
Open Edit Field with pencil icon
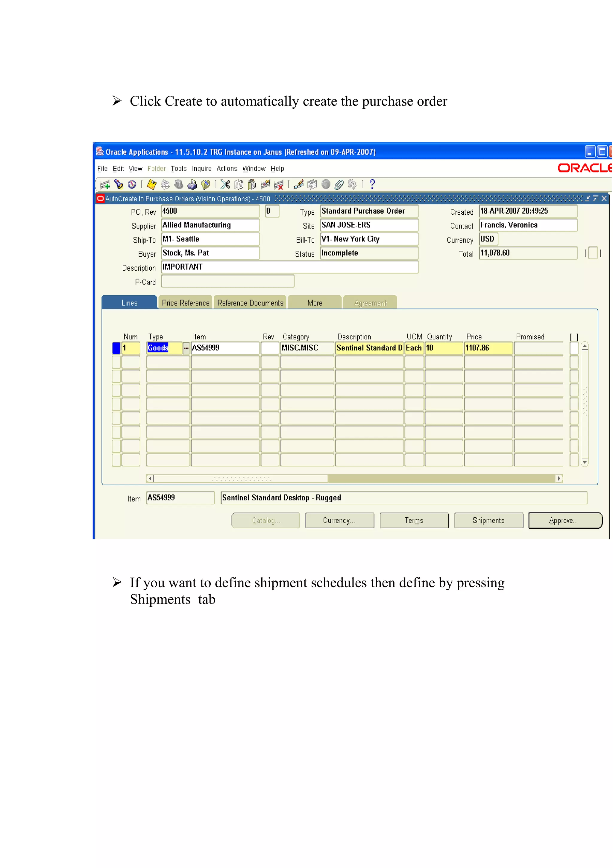tap(299, 185)
